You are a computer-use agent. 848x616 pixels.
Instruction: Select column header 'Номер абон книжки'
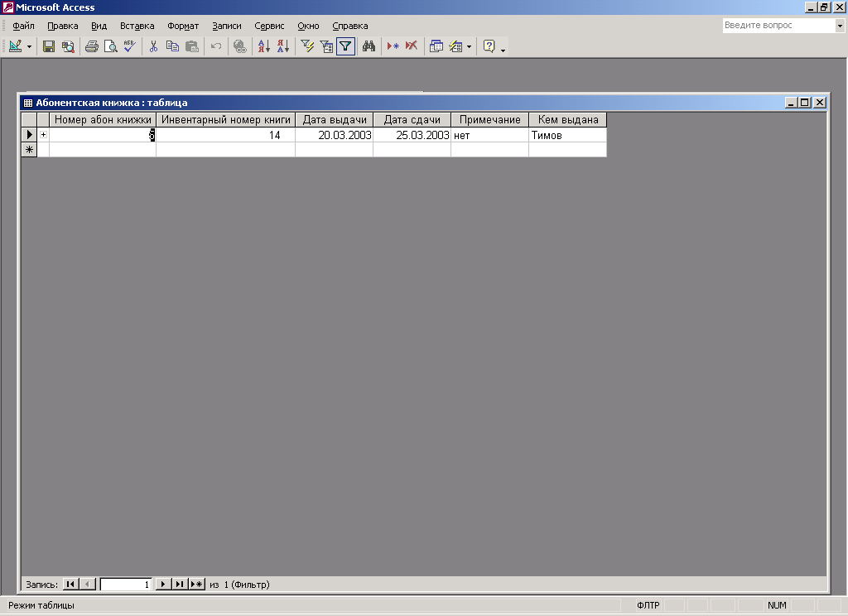coord(103,119)
